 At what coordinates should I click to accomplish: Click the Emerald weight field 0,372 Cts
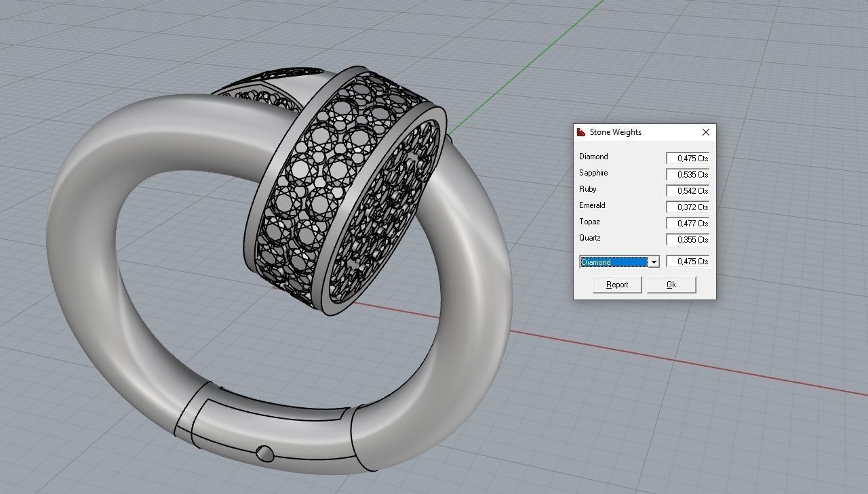point(688,207)
